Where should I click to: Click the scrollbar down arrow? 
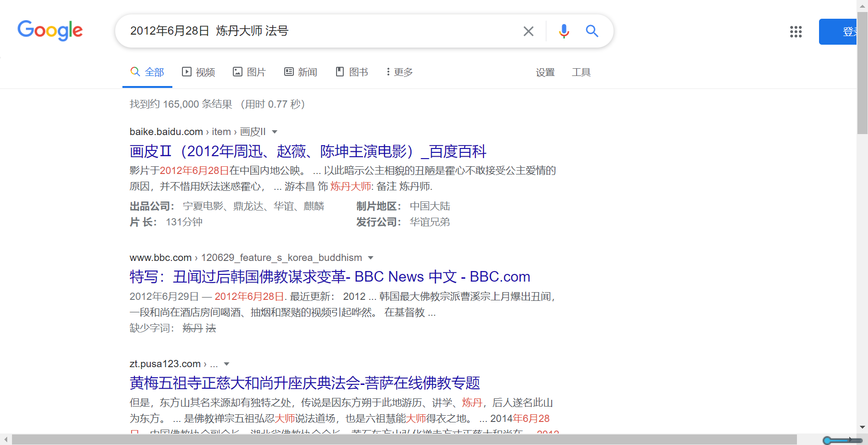tap(862, 427)
